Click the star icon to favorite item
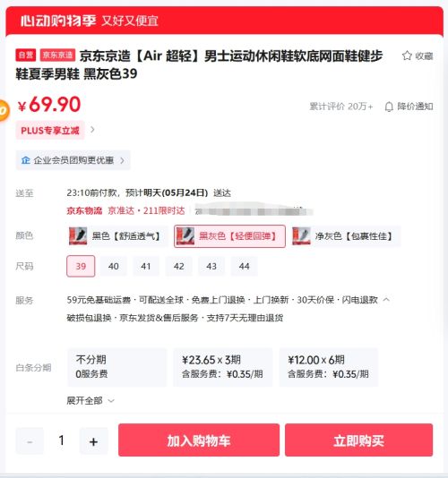Viewport: 448px width, 478px height. 407,55
